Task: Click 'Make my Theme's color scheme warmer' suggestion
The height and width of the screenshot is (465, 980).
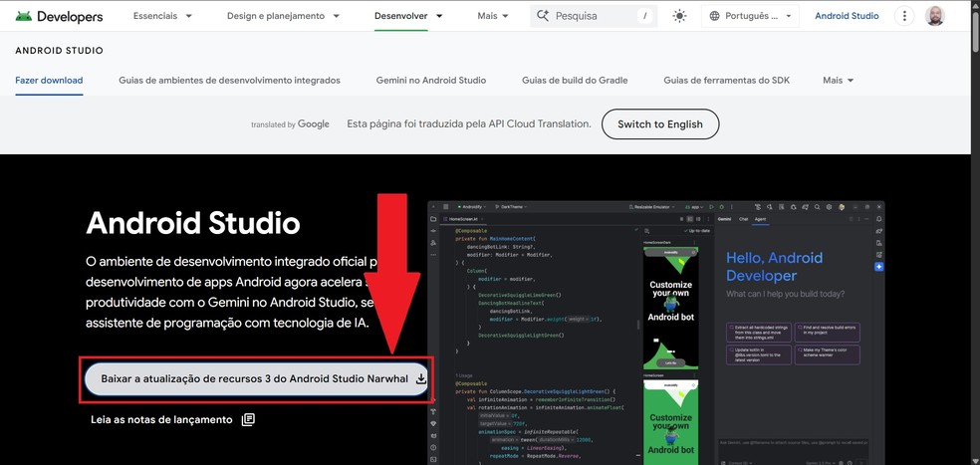Action: click(x=829, y=354)
